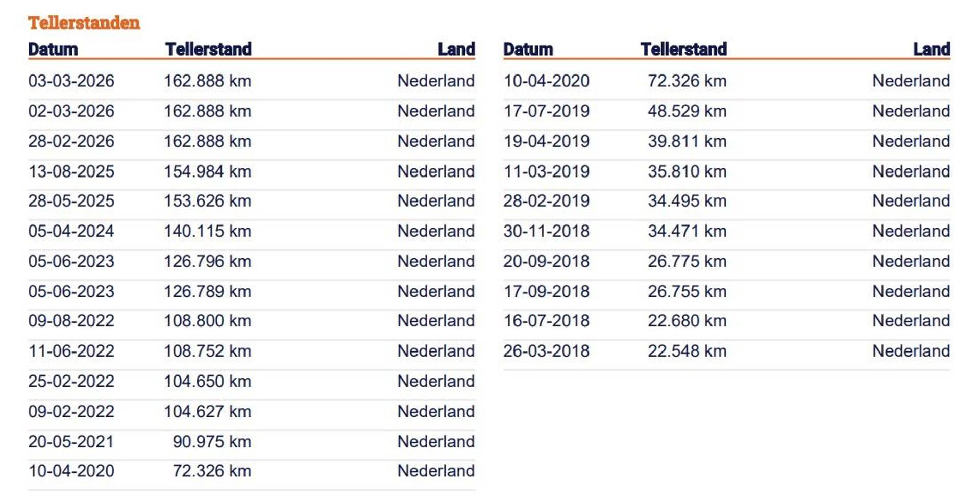Select the date 03-03-2026
This screenshot has height=503, width=980.
click(71, 81)
